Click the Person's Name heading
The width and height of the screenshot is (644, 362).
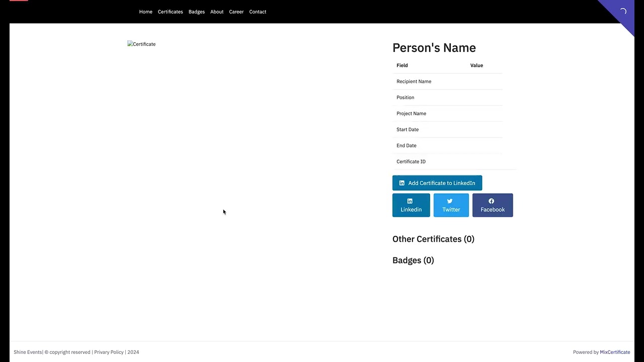pos(434,48)
